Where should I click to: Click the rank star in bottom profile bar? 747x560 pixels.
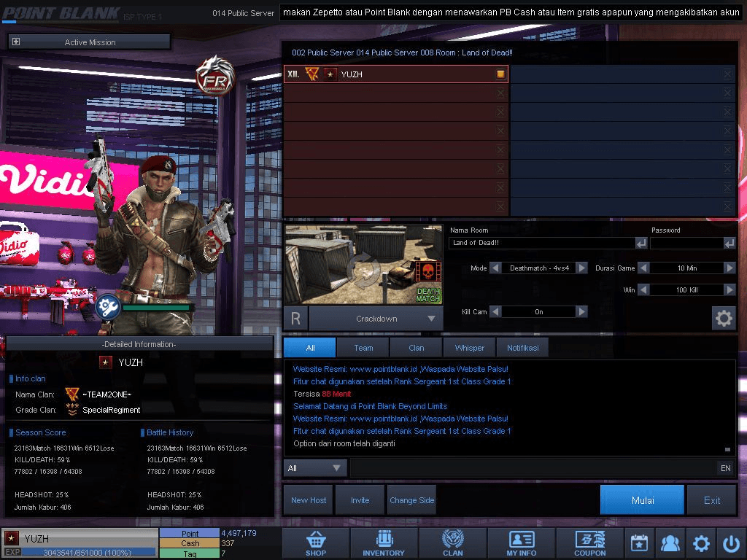click(12, 539)
